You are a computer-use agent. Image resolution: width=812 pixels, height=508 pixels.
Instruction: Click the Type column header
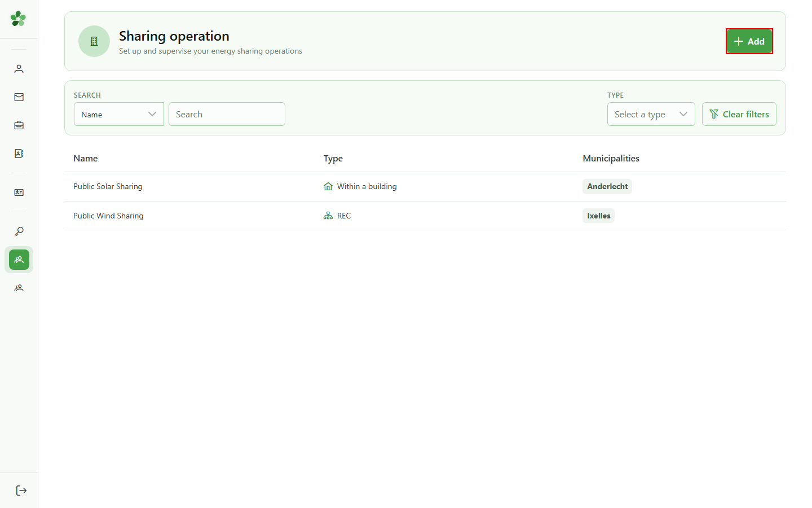(333, 159)
